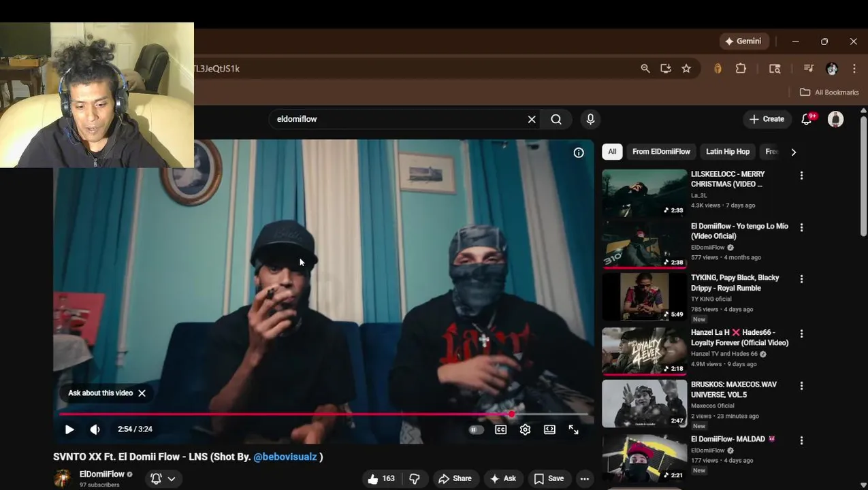
Task: Open the Create menu
Action: tap(767, 119)
